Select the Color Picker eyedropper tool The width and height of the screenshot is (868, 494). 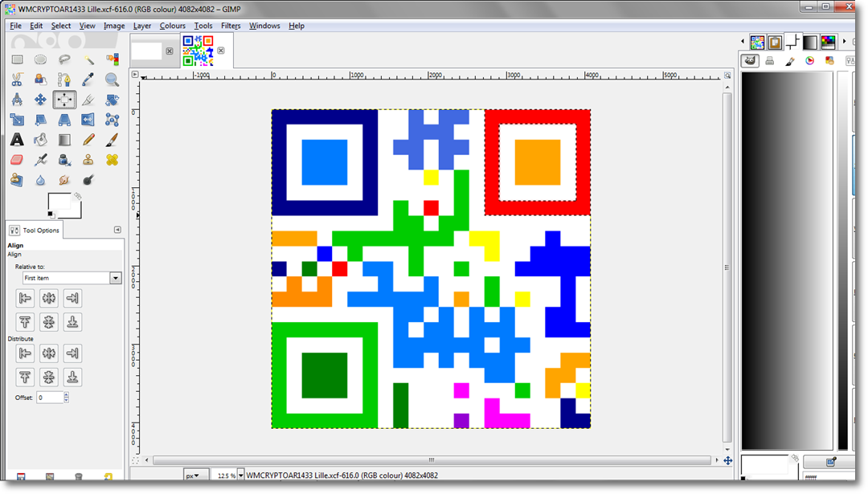pyautogui.click(x=88, y=80)
